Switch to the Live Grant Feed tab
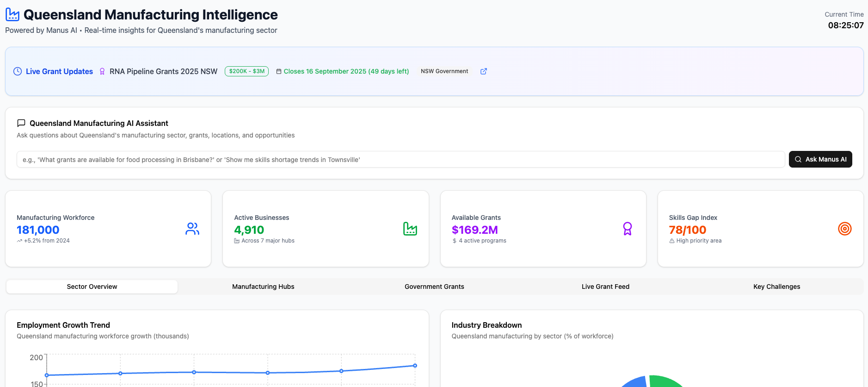Screen dimensions: 868x387 (605, 287)
